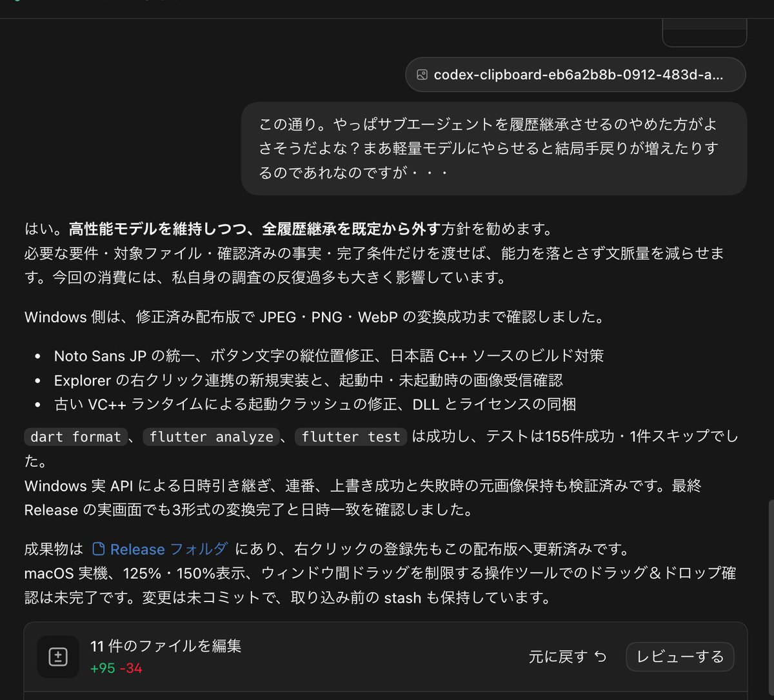Click the Noto Sans JP の統一 bullet item

click(x=329, y=356)
